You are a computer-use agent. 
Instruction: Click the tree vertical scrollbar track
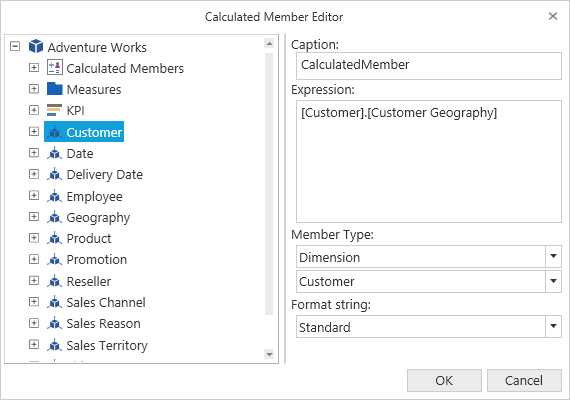(x=269, y=184)
